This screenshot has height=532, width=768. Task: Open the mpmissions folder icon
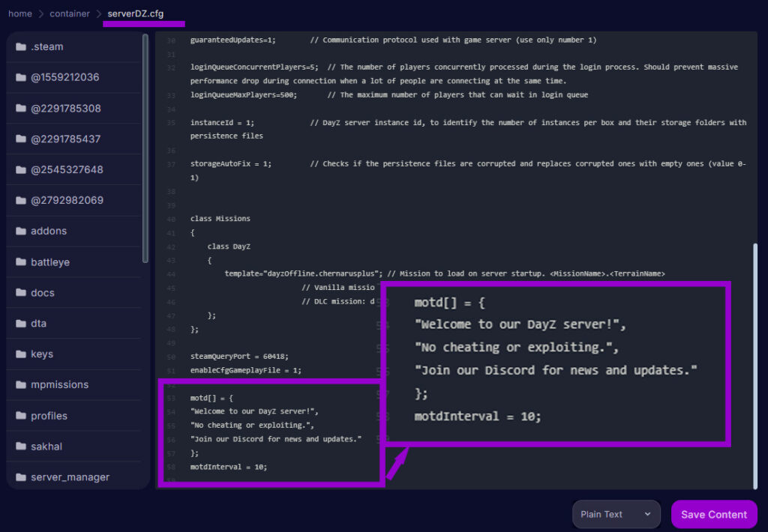20,384
